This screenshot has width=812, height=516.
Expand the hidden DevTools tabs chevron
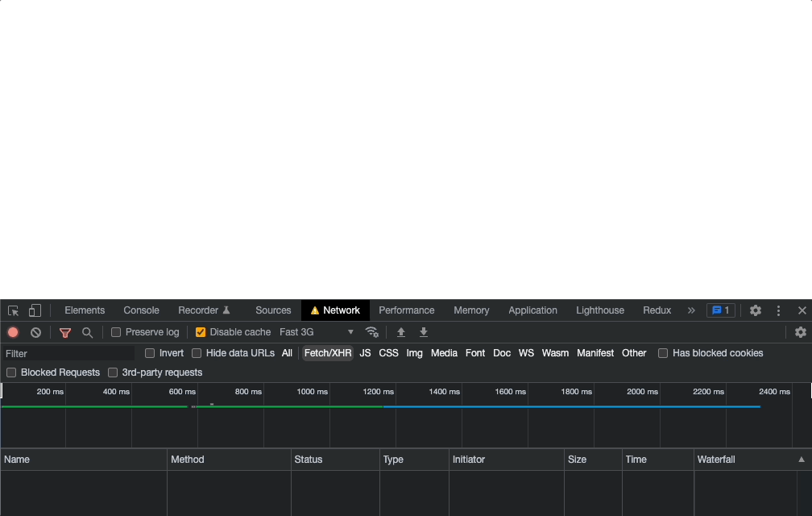coord(690,310)
